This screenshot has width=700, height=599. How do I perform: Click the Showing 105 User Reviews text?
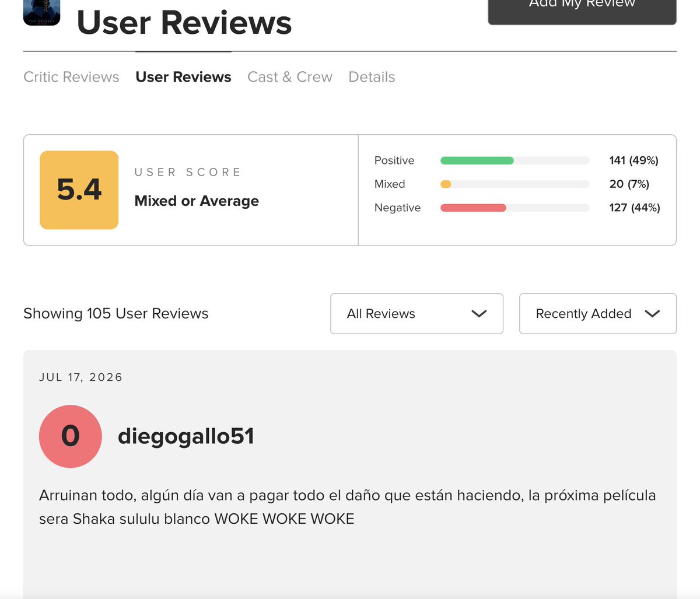click(x=116, y=314)
